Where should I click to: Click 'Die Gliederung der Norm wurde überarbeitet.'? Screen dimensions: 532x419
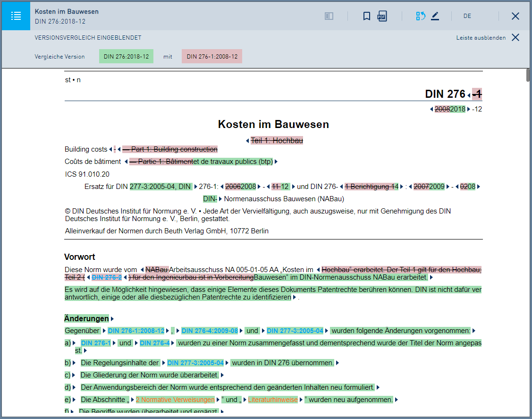pos(149,375)
